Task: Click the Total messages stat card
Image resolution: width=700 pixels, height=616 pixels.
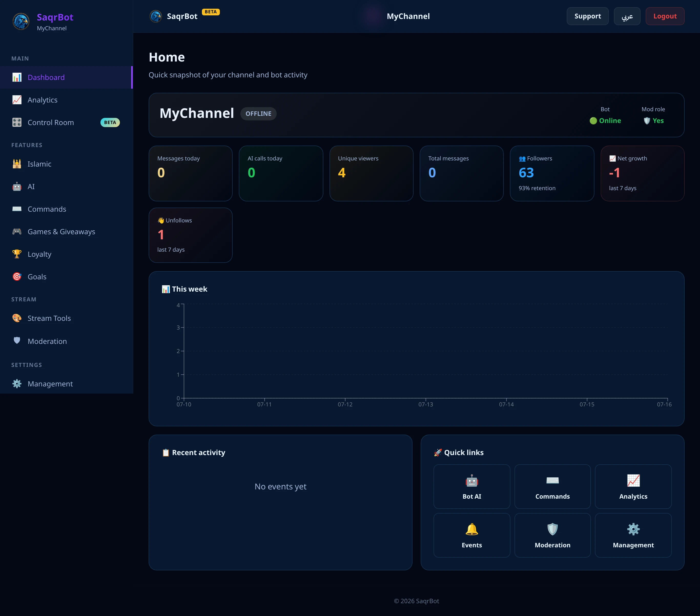Action: (x=462, y=174)
